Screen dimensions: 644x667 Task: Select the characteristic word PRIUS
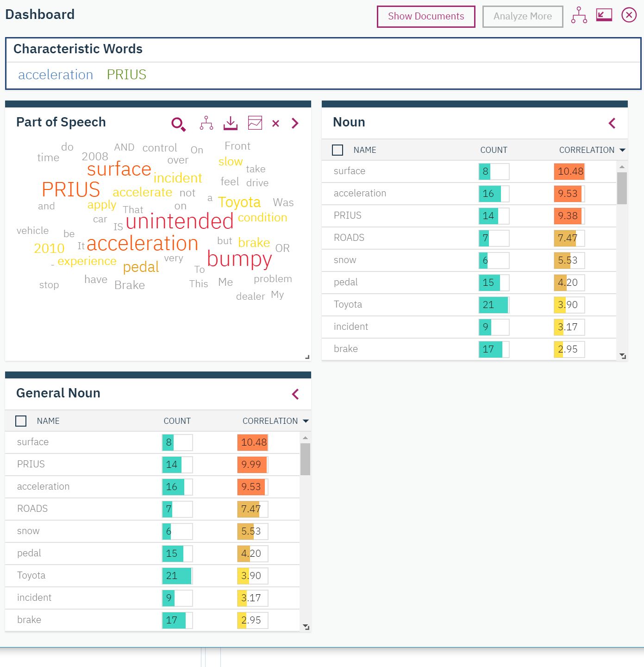tap(126, 74)
